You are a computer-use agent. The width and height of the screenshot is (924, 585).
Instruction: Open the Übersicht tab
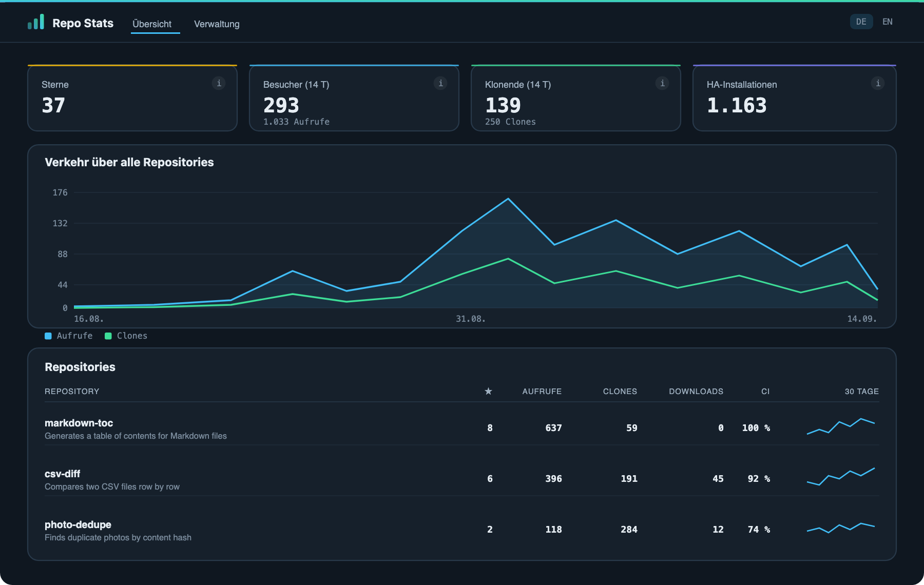[152, 24]
